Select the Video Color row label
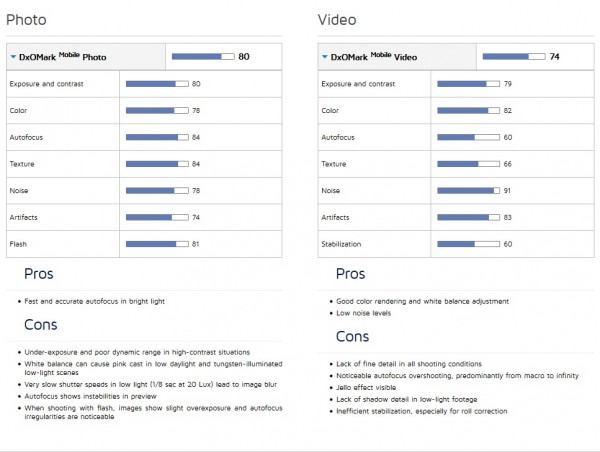The width and height of the screenshot is (600, 452). tap(330, 111)
